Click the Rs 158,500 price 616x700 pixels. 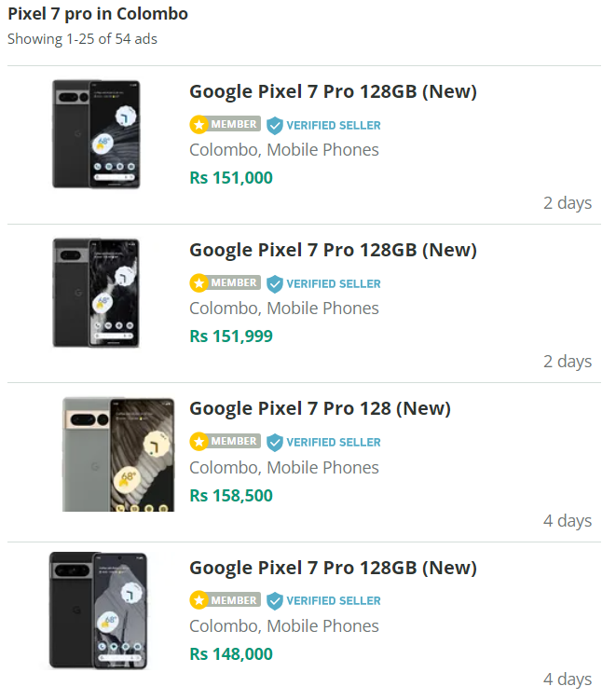(x=231, y=496)
